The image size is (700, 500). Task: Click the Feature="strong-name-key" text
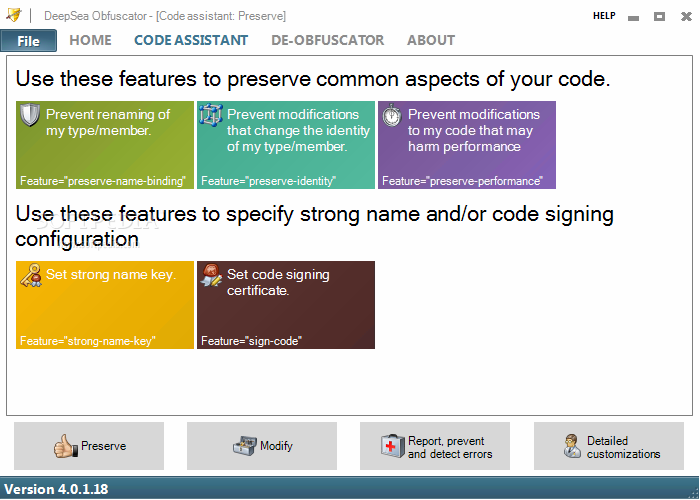(88, 341)
